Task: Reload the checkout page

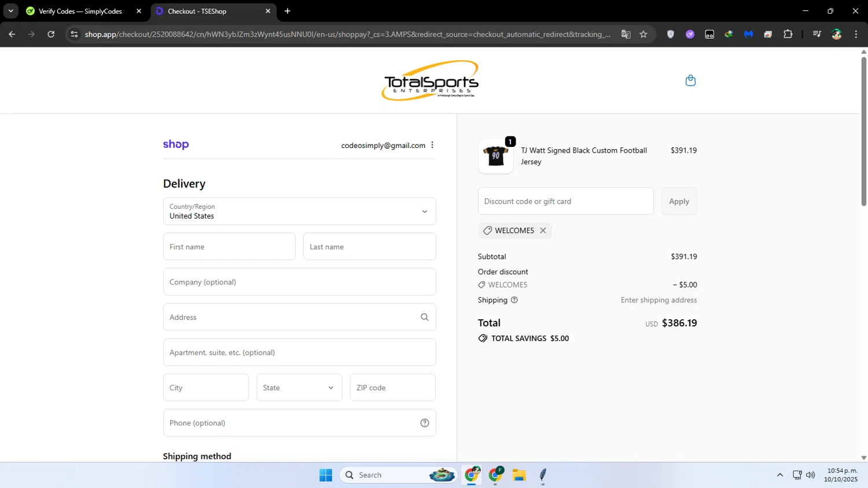Action: [51, 34]
